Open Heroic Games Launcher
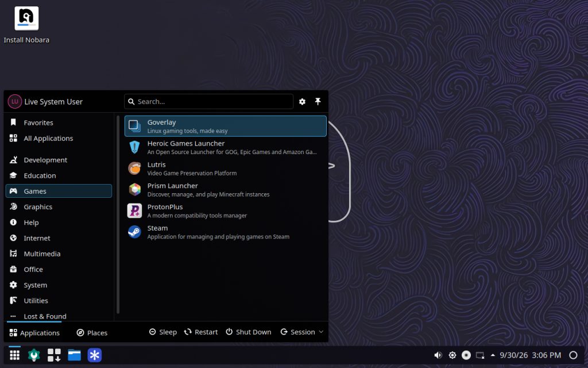This screenshot has height=368, width=588. click(x=225, y=147)
